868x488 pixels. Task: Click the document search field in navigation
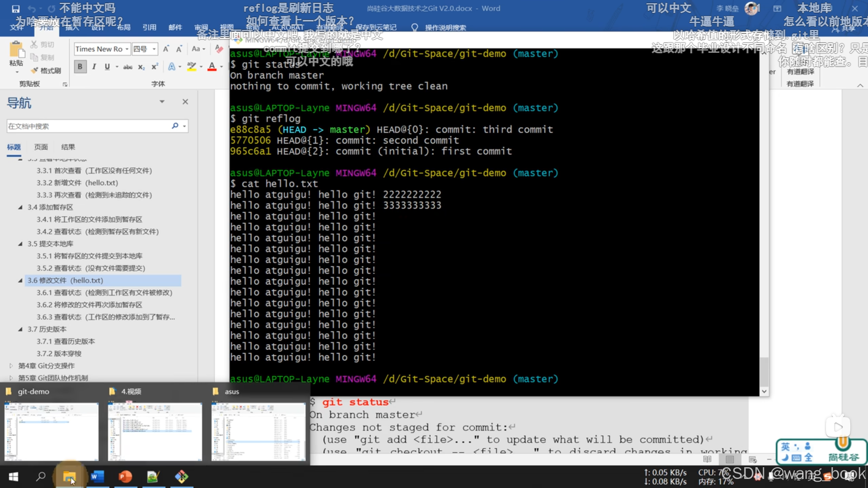coord(88,126)
